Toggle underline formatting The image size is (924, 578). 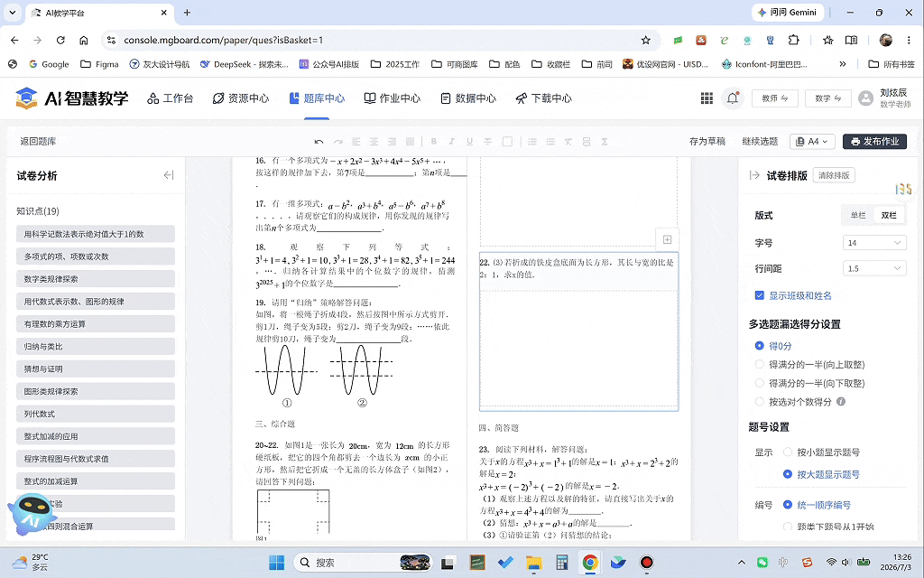coord(469,142)
